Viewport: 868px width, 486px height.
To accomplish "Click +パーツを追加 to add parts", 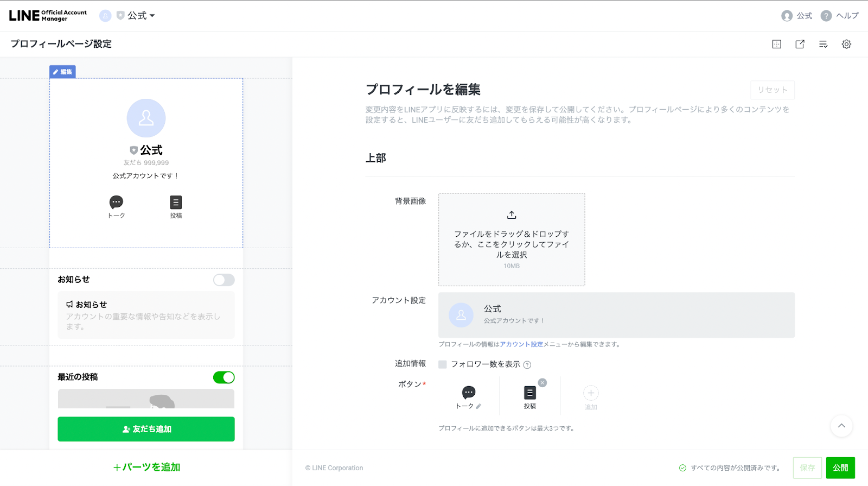I will coord(146,467).
